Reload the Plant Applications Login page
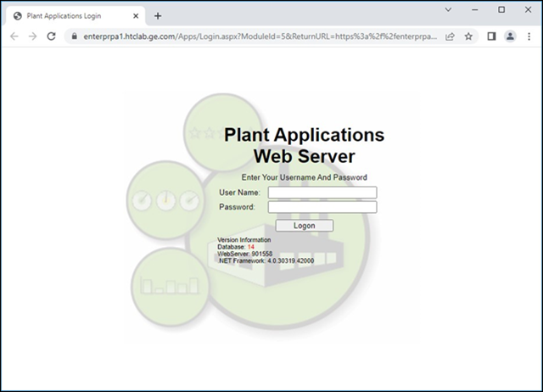The width and height of the screenshot is (543, 392). click(x=51, y=36)
